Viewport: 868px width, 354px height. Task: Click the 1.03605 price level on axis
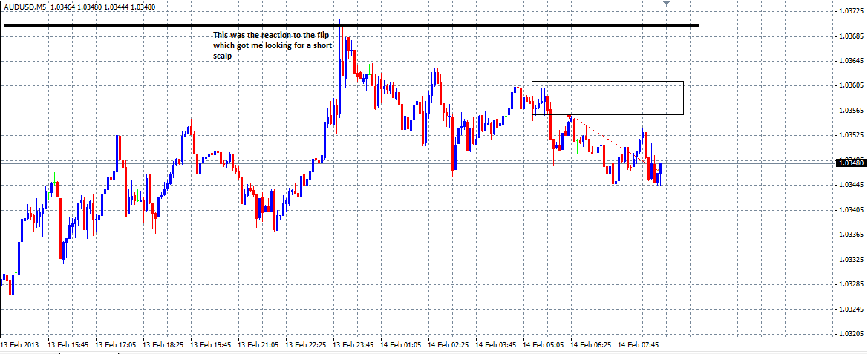point(849,85)
